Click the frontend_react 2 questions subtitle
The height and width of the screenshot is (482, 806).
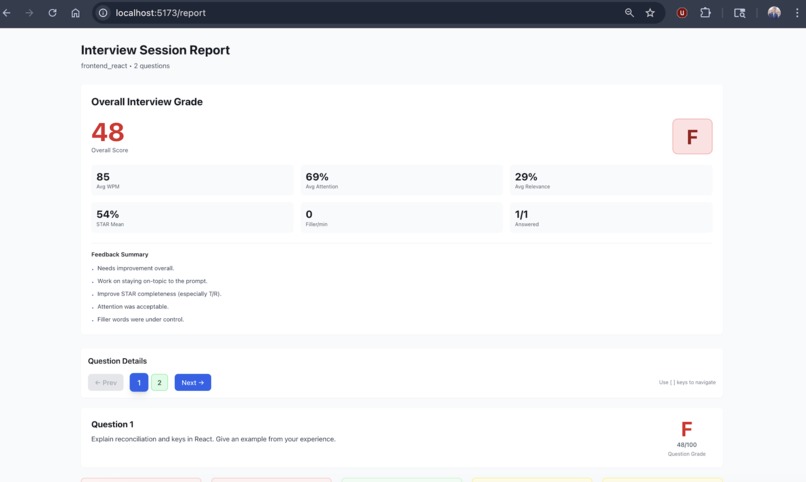pos(125,66)
